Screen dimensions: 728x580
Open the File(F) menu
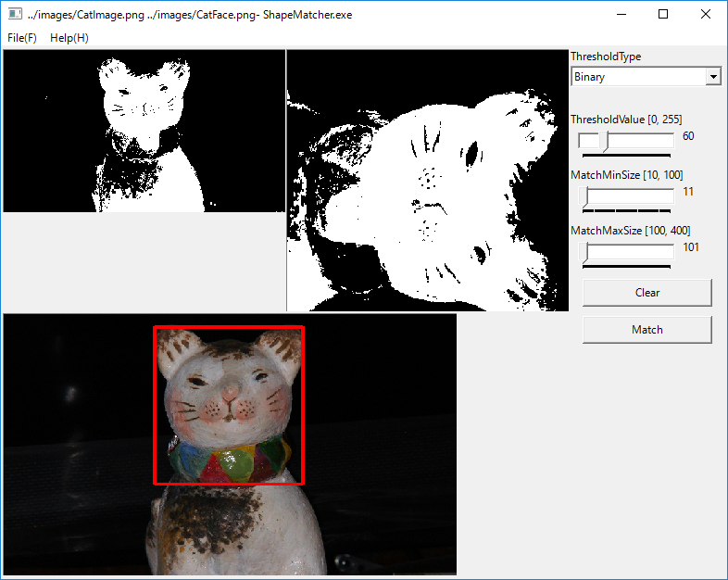pos(22,38)
